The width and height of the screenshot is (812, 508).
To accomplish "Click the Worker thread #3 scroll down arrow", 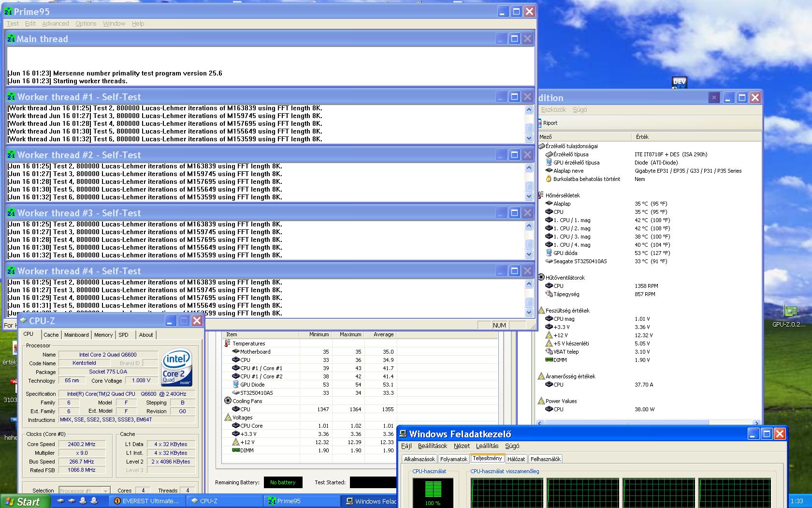I will point(529,254).
